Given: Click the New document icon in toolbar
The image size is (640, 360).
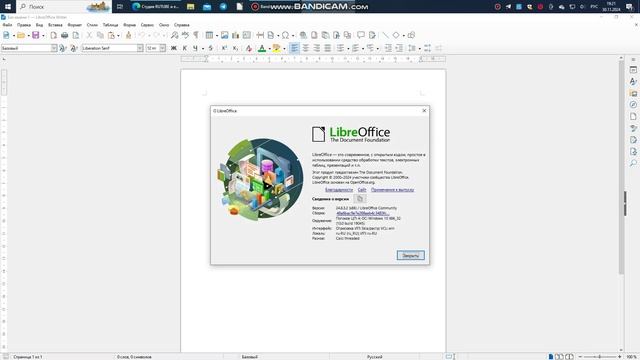Looking at the screenshot, I should [6, 36].
